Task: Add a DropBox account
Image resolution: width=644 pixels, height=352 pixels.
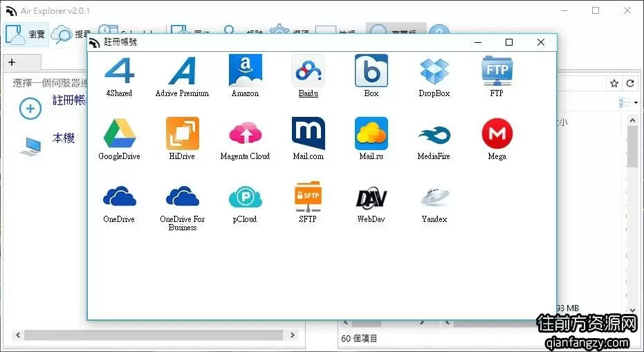Action: coord(434,77)
